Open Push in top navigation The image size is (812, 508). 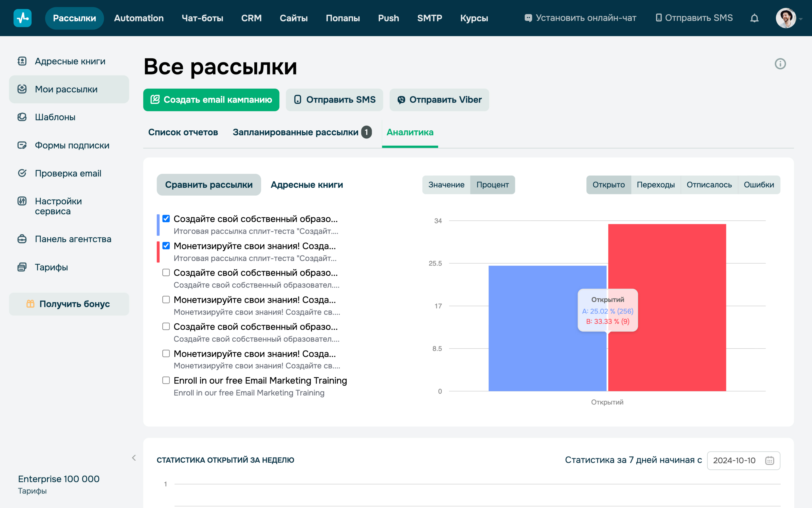pyautogui.click(x=388, y=18)
